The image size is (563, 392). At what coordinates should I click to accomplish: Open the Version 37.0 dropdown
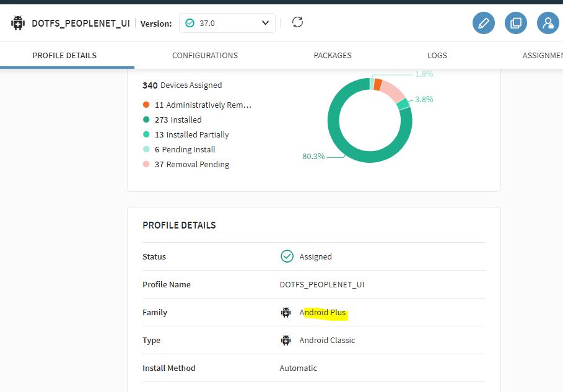(x=227, y=23)
